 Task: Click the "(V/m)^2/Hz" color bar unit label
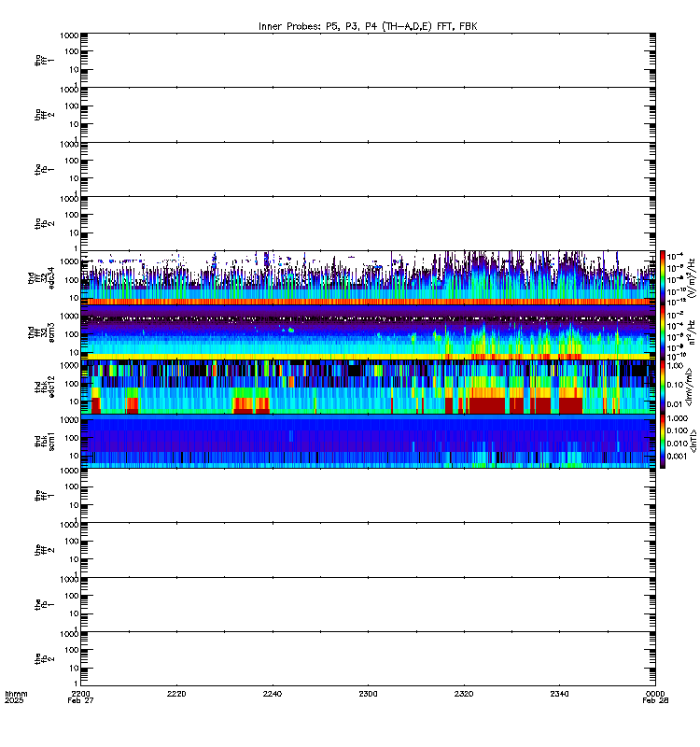692,278
